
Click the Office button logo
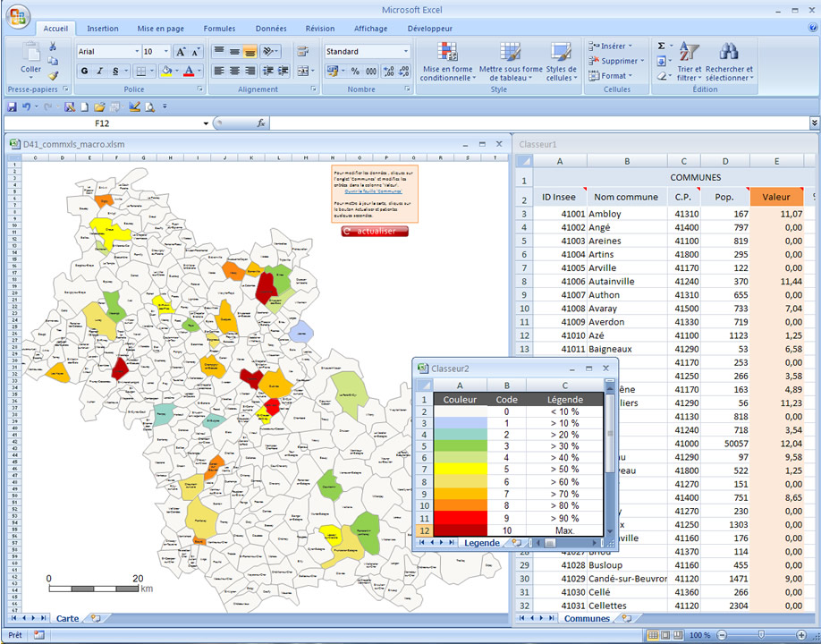[x=17, y=16]
